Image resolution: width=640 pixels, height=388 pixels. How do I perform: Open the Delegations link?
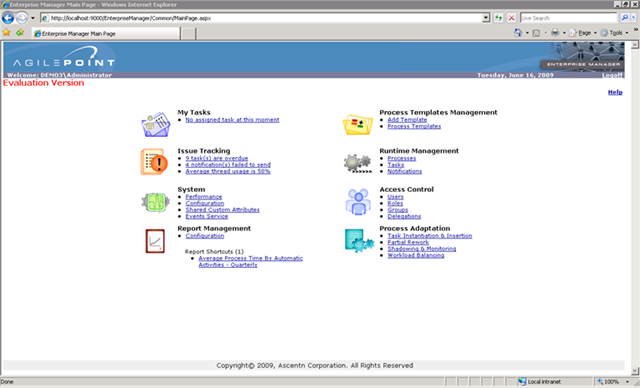(x=404, y=216)
